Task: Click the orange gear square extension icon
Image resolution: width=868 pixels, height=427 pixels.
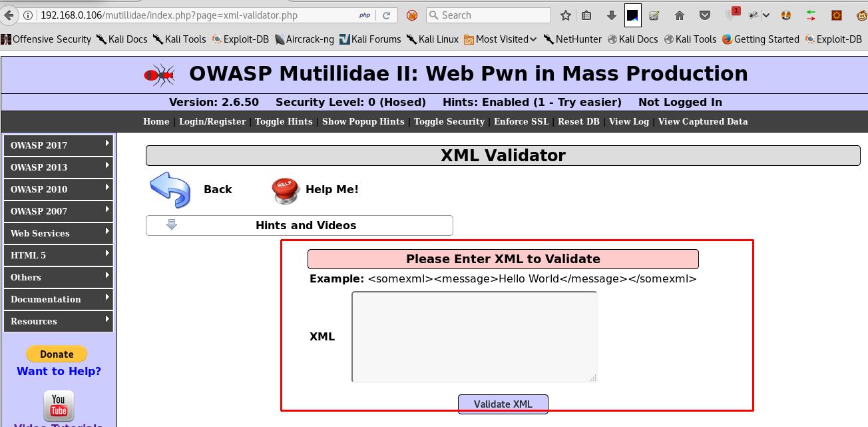Action: tap(837, 15)
